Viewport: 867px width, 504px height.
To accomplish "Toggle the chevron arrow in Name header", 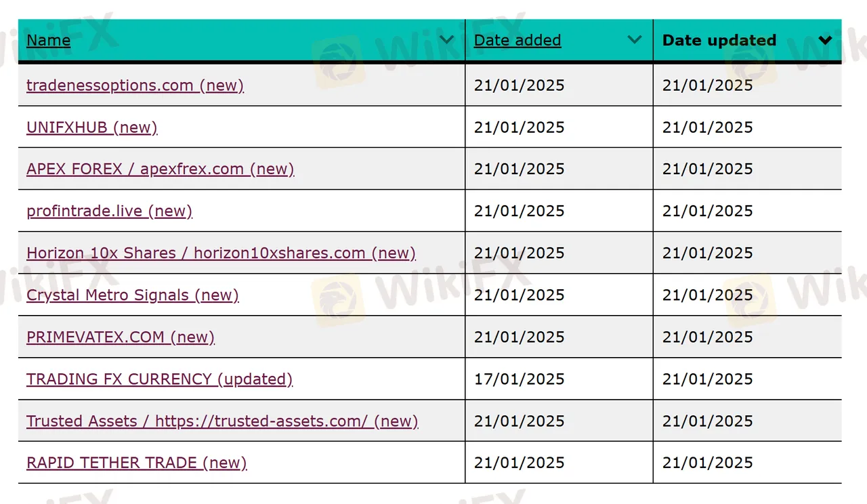I will tap(446, 40).
